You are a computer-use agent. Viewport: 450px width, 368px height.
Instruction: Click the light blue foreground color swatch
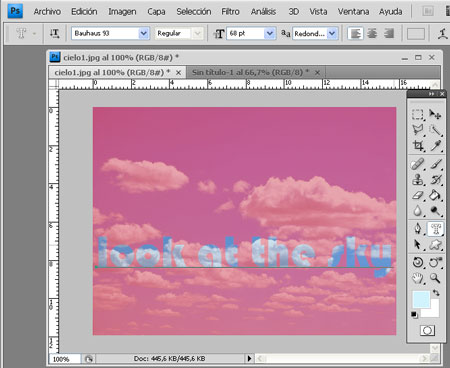(421, 299)
